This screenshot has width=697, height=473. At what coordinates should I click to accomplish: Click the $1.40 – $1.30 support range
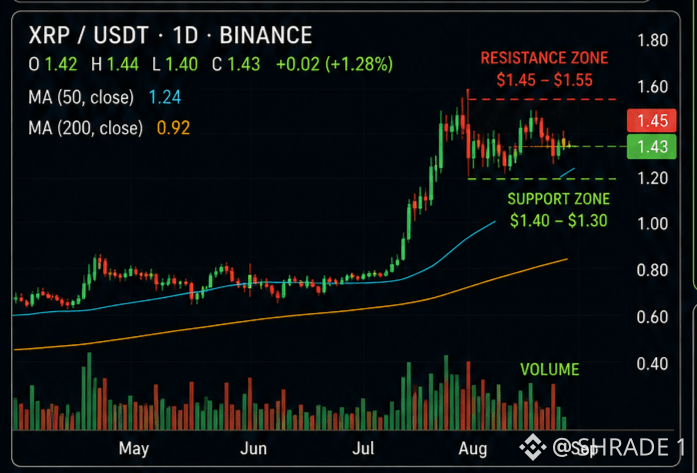559,220
